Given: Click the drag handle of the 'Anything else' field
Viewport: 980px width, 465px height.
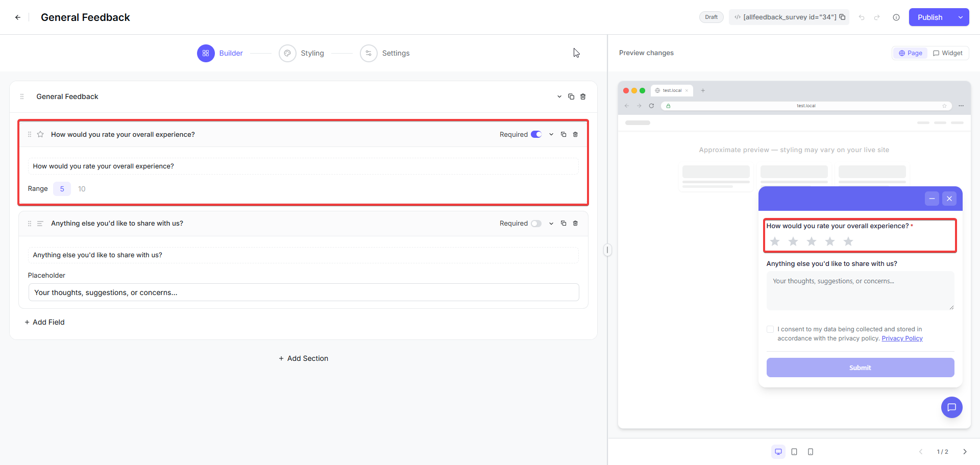Looking at the screenshot, I should [30, 224].
